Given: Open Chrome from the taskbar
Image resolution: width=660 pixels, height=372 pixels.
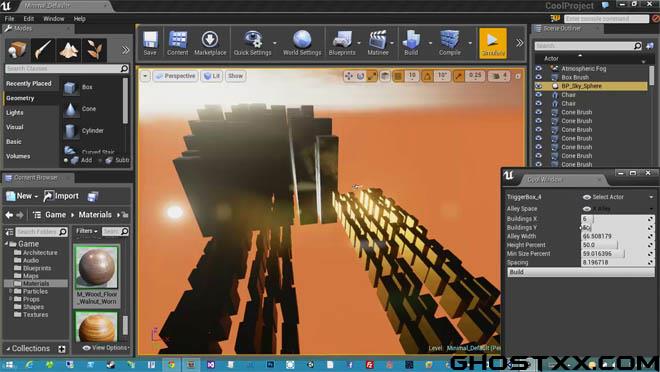Looking at the screenshot, I should click(171, 365).
